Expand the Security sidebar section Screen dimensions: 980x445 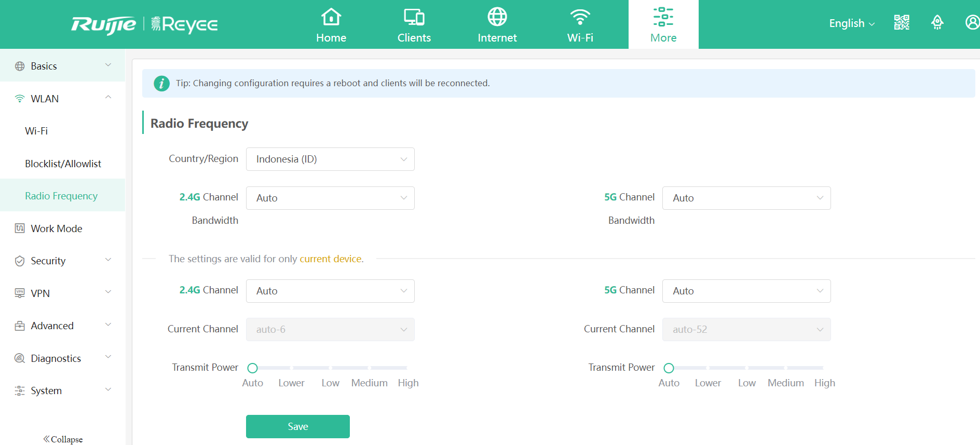(62, 261)
